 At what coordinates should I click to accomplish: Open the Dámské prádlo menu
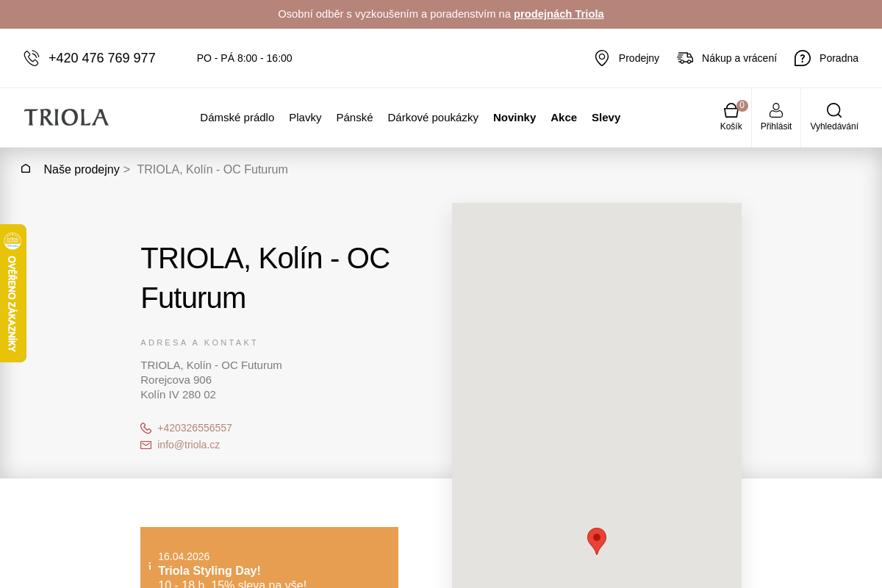pos(237,118)
